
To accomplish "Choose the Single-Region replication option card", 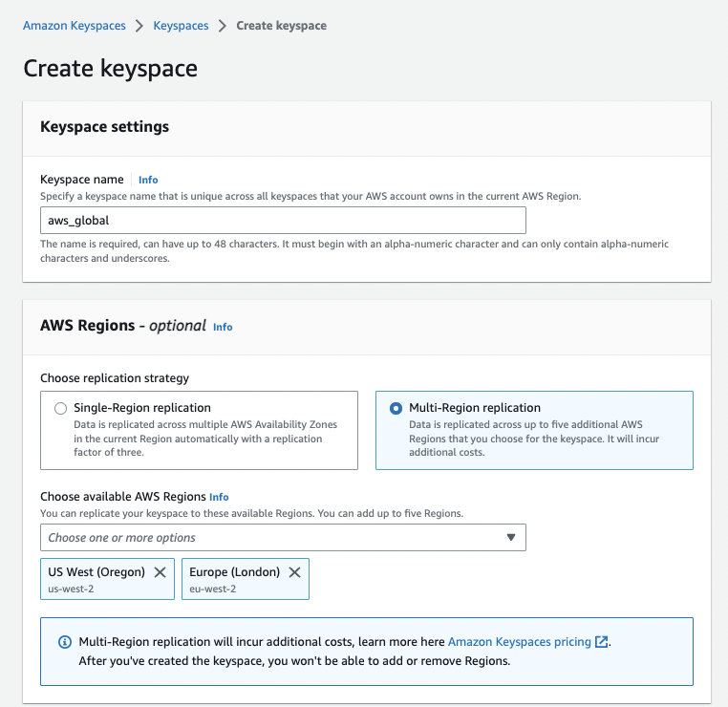I will (x=199, y=430).
